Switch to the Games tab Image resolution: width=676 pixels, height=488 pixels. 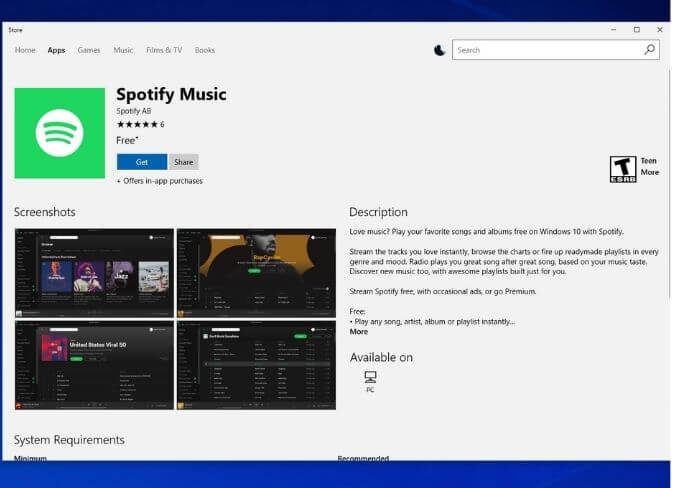click(89, 50)
